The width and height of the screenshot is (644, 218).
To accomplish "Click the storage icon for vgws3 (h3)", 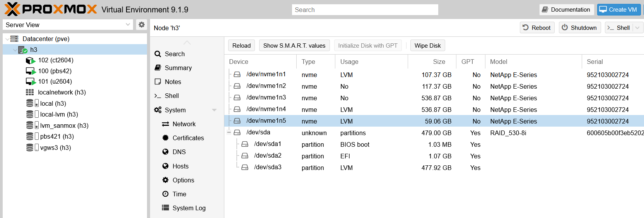I will [x=32, y=148].
